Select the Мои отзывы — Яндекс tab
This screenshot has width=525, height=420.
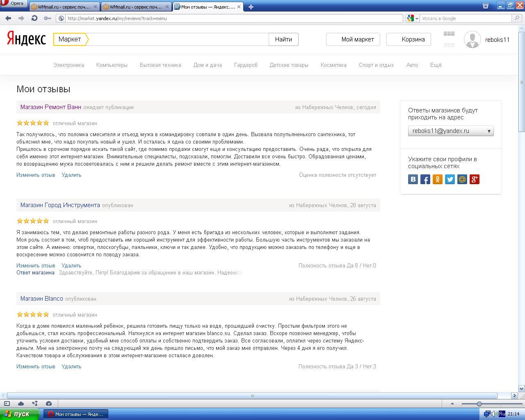[208, 7]
